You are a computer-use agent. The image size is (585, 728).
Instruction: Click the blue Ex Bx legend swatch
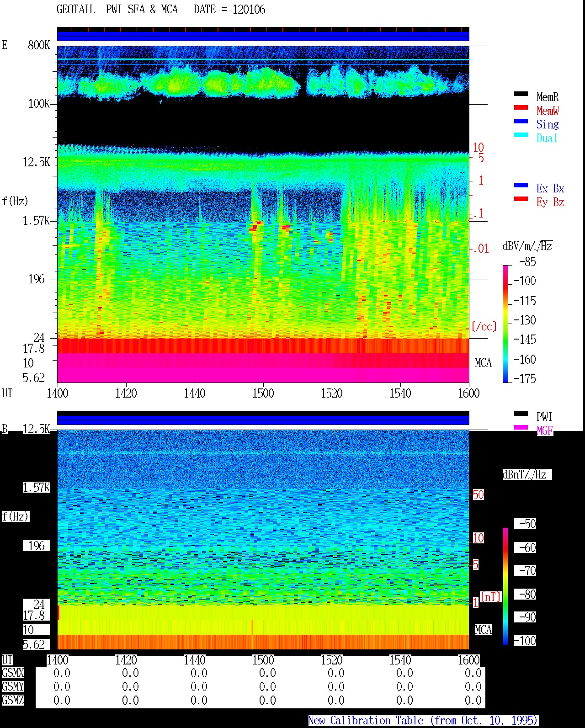(521, 185)
